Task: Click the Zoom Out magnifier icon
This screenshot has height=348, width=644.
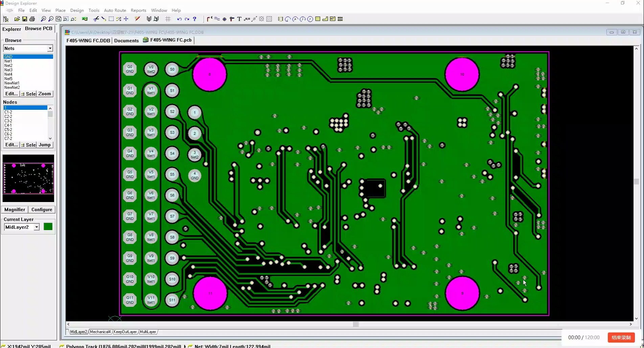Action: point(51,19)
